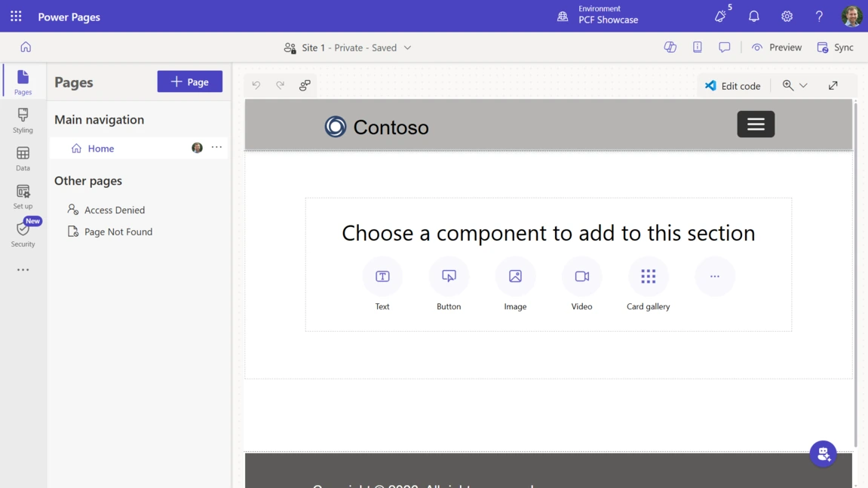This screenshot has height=488, width=868.
Task: Add a new page with + Page
Action: coord(190,81)
